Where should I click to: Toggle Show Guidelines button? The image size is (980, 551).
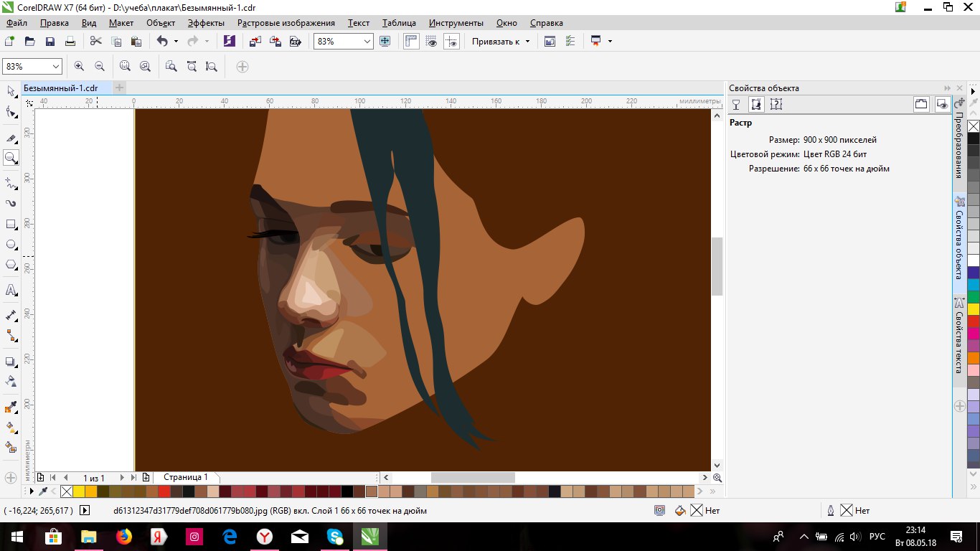(x=451, y=42)
